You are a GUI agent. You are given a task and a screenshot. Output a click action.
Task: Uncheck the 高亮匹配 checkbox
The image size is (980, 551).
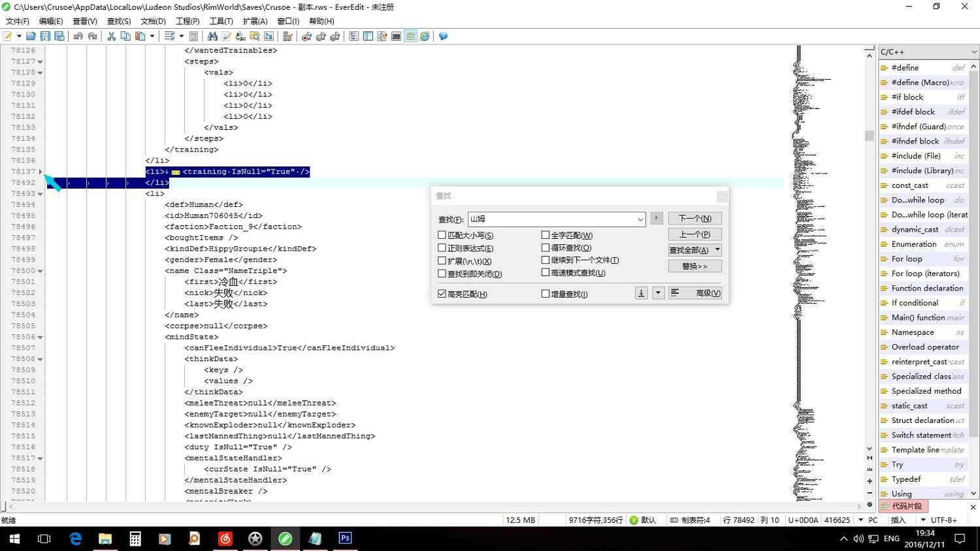coord(442,294)
